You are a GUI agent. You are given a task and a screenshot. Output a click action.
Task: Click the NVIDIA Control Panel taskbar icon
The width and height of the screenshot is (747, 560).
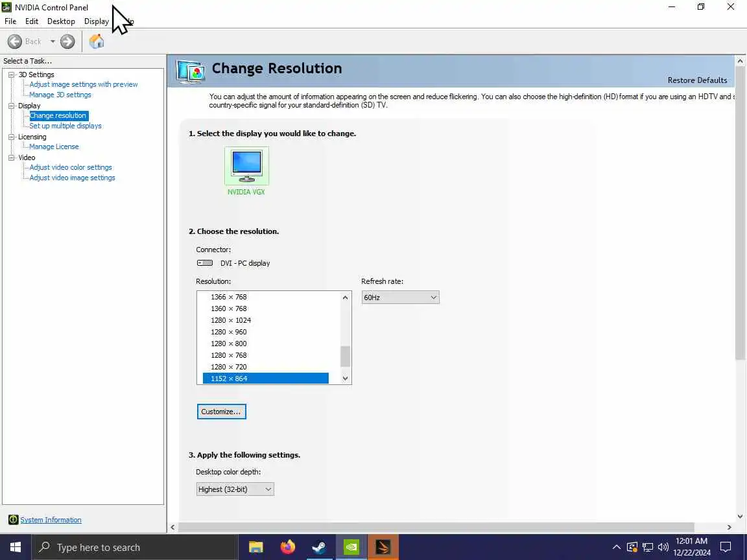[351, 547]
